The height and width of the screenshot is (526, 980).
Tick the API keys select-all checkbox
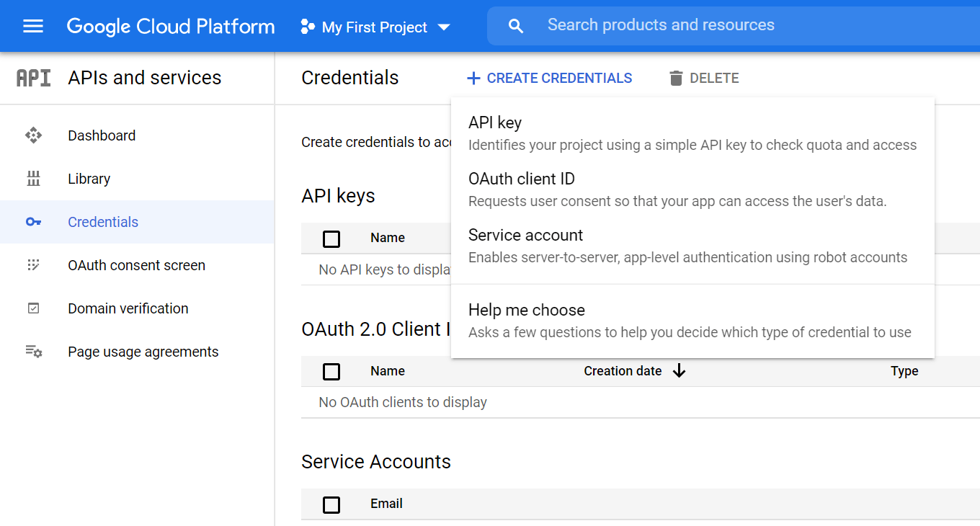(x=331, y=239)
